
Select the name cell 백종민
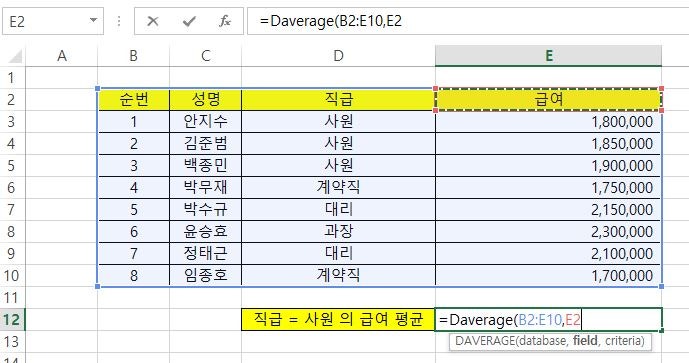pos(205,166)
